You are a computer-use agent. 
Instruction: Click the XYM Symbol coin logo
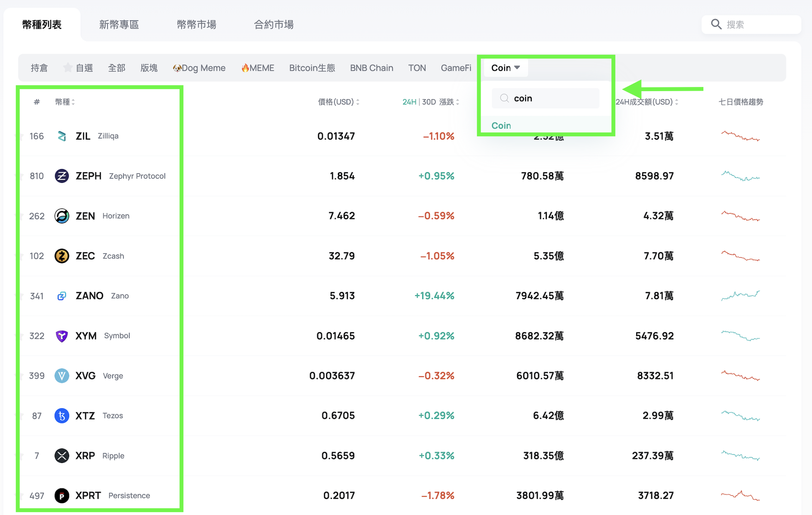point(62,336)
